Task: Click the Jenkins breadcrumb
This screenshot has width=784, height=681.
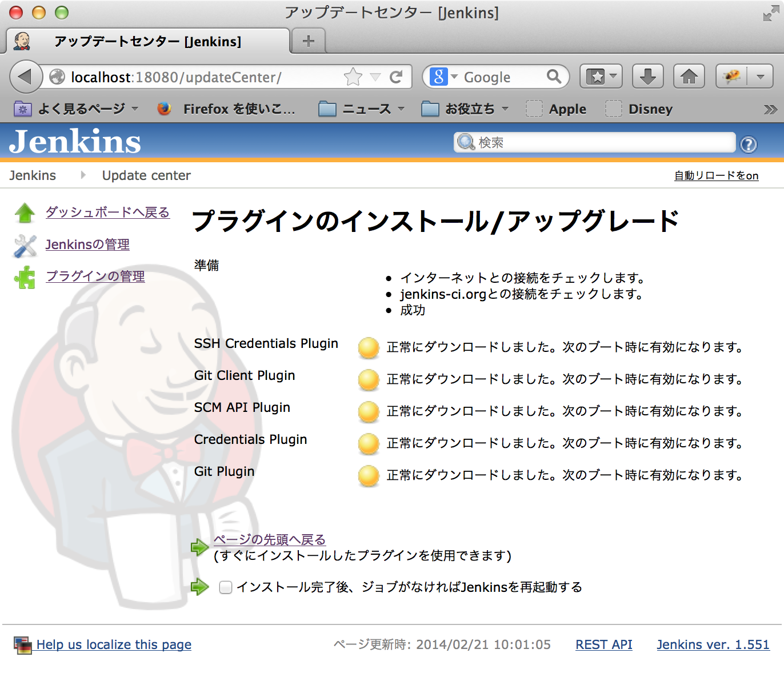Action: click(x=33, y=175)
